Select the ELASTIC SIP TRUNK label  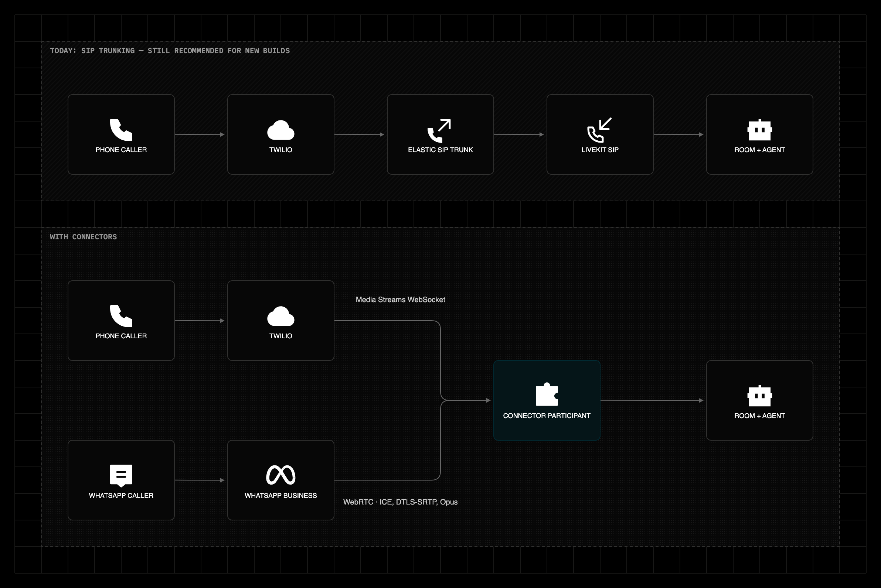440,150
